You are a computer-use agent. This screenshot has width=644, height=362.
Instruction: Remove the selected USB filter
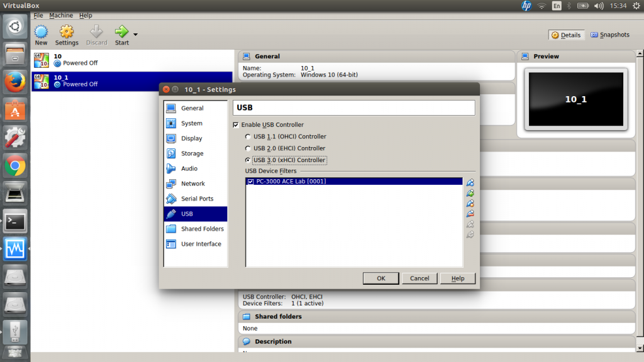[469, 214]
